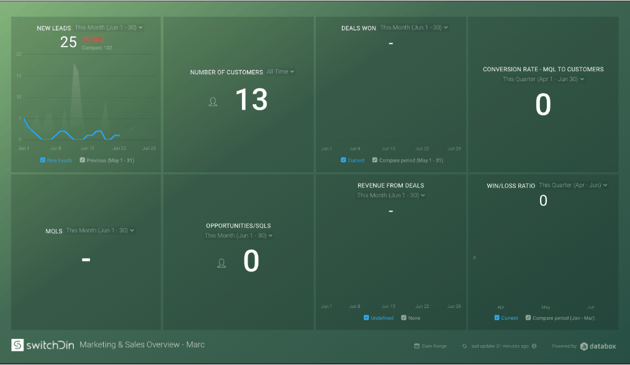Click the Opportunities/SQLs value 0
The width and height of the screenshot is (630, 365).
[x=251, y=261]
